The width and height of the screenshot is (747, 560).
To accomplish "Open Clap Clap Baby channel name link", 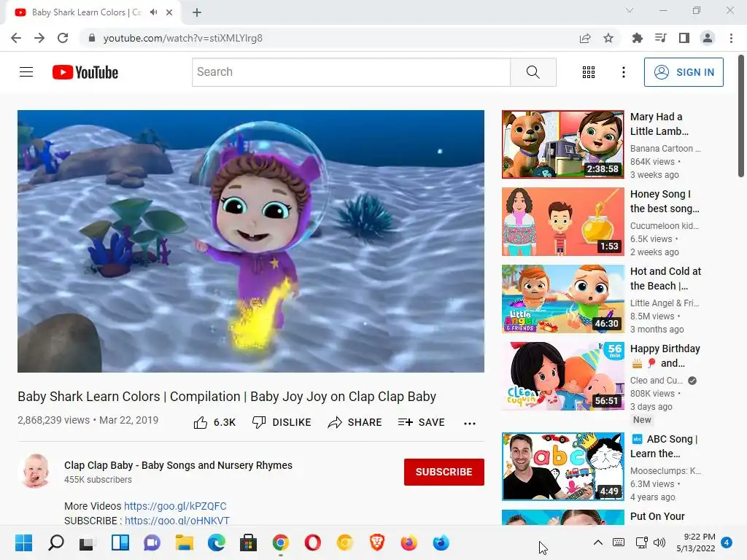I will (178, 465).
